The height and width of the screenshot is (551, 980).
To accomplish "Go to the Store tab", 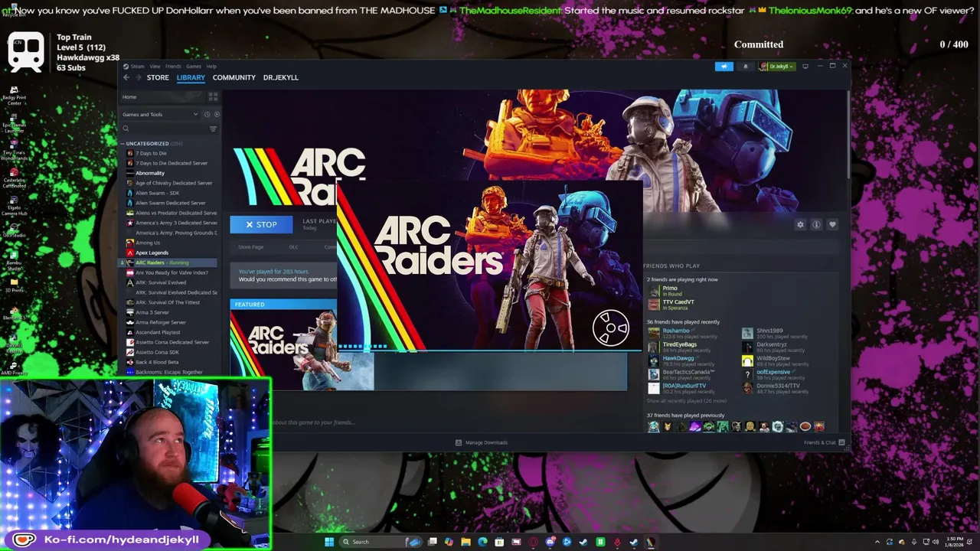I will coord(158,77).
